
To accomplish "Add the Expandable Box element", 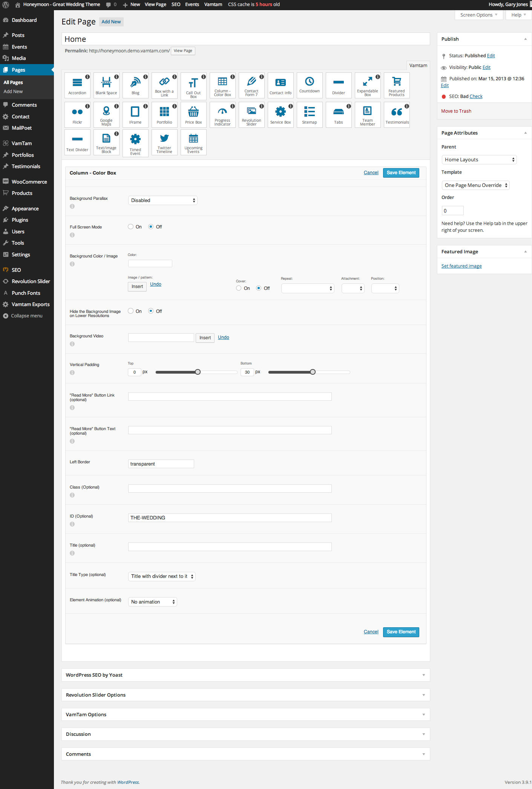I will tap(368, 86).
